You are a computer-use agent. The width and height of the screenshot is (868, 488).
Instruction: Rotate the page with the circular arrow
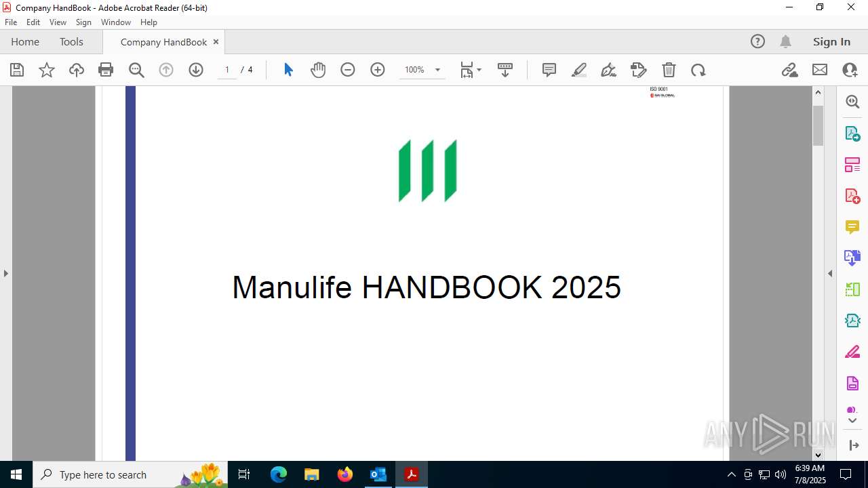[698, 70]
